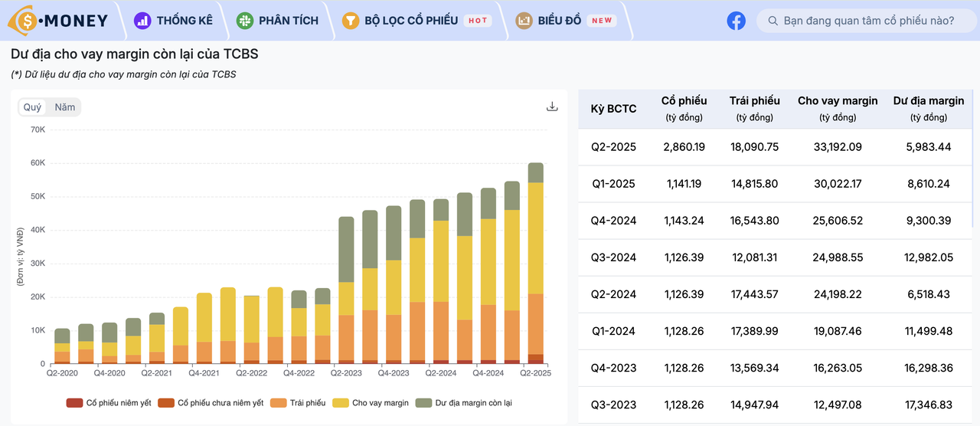The height and width of the screenshot is (426, 980).
Task: Click the (*) data note under title
Action: pos(123,74)
